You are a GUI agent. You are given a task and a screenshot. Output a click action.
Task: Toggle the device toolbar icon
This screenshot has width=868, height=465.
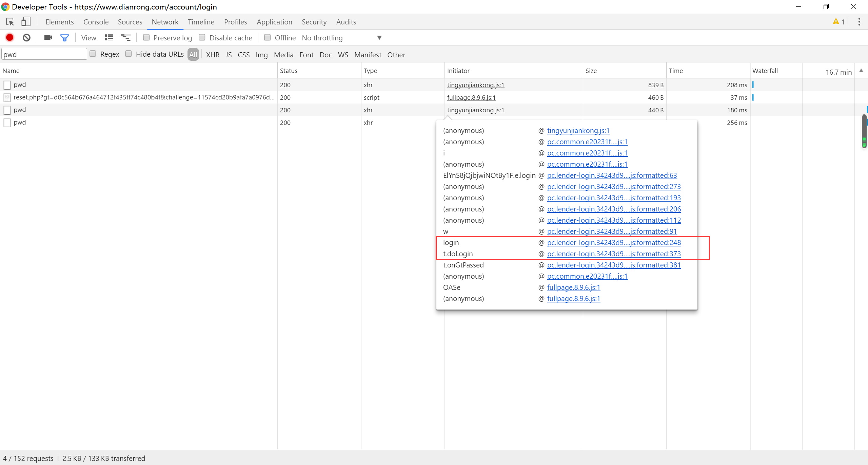pos(26,22)
